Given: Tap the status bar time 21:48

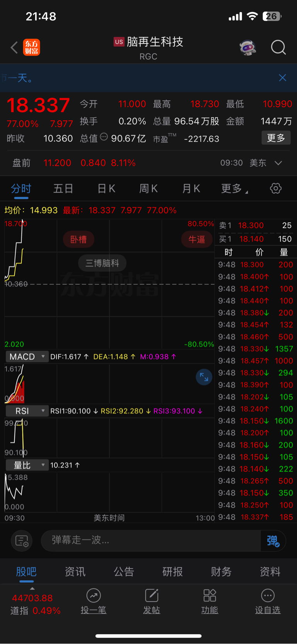Looking at the screenshot, I should tap(41, 16).
